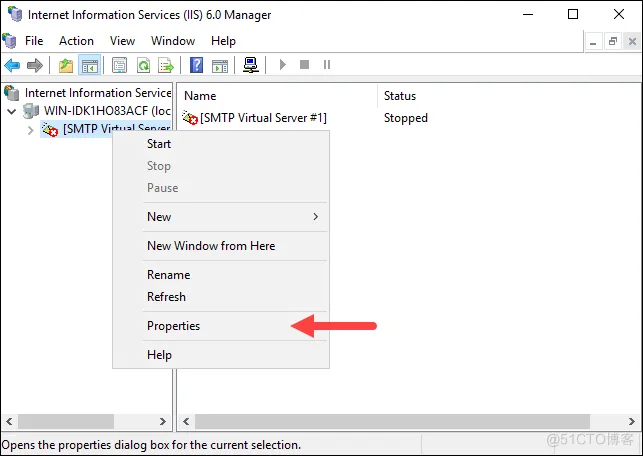Open the View menu in menu bar
The image size is (643, 456).
[x=122, y=41]
